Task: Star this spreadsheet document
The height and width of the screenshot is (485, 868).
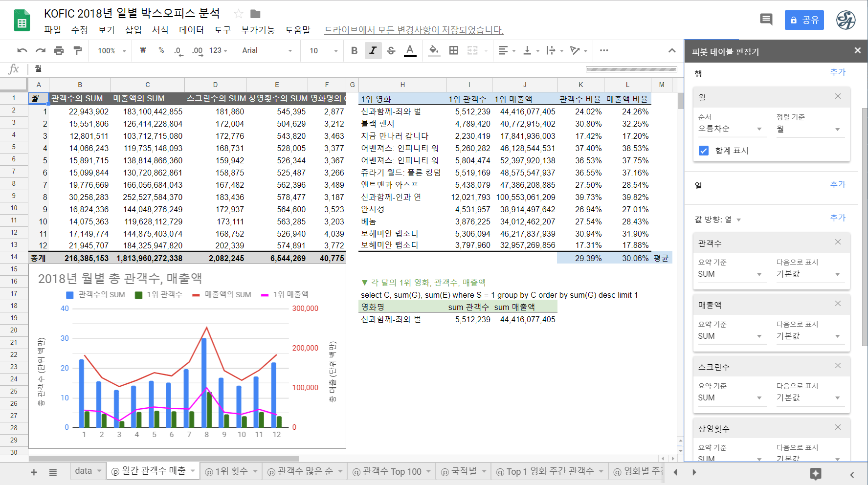Action: (x=238, y=13)
